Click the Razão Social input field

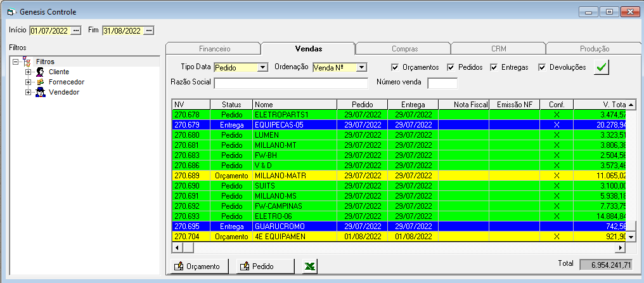(291, 83)
